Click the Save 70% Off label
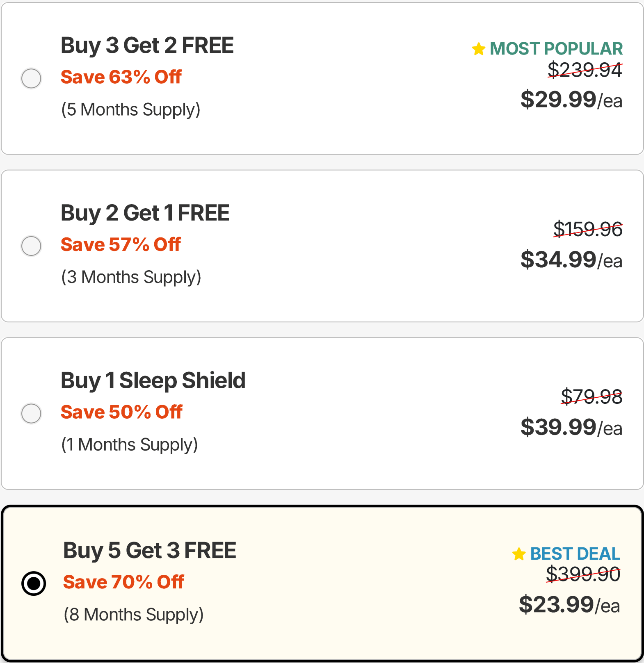The height and width of the screenshot is (663, 644). pyautogui.click(x=123, y=582)
